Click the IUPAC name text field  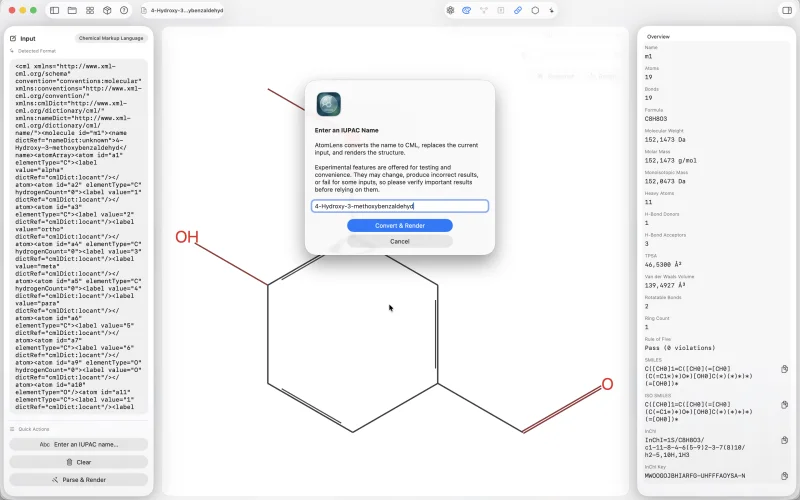(x=399, y=206)
